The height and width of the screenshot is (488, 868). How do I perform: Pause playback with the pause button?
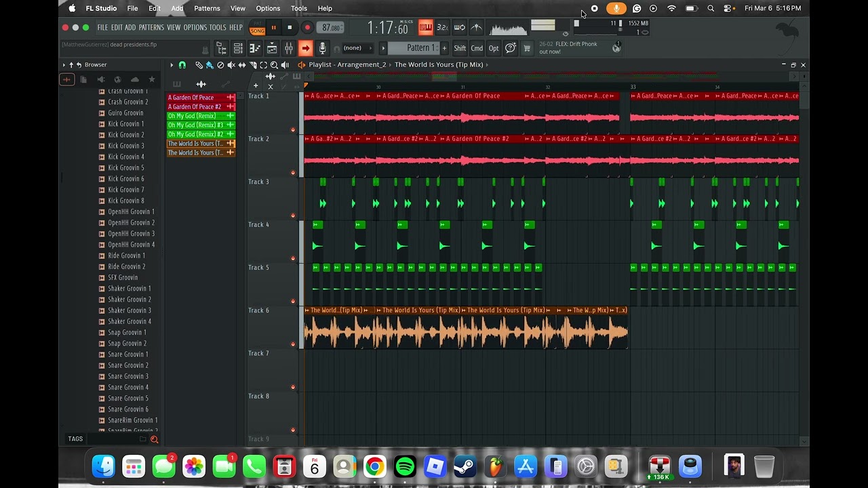point(274,28)
